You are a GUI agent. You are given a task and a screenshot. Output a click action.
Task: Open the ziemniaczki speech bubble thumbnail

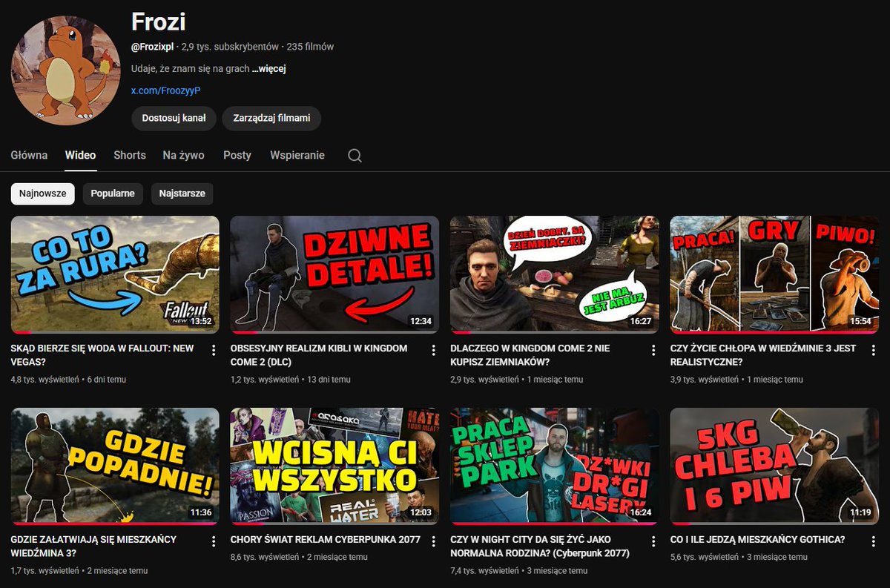(x=554, y=274)
